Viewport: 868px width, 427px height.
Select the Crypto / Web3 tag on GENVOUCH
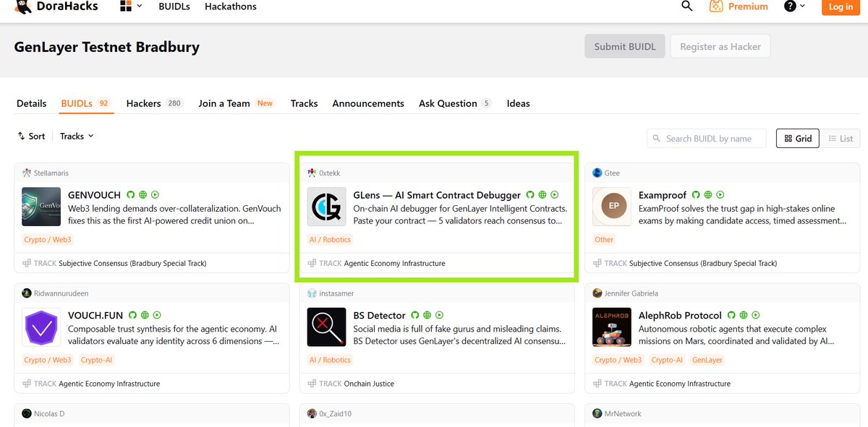[48, 239]
